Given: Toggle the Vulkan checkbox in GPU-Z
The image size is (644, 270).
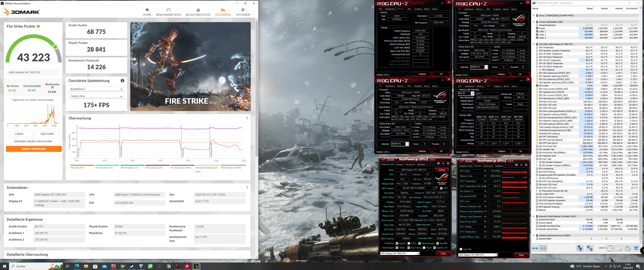Looking at the screenshot, I should point(397,248).
